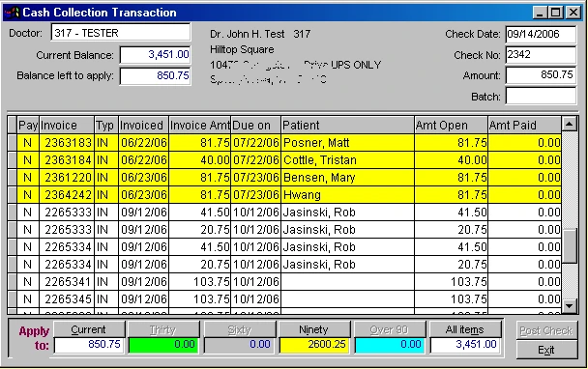This screenshot has height=369, width=588.
Task: Click the yellow Ninety amount box 2600.25
Action: click(x=314, y=345)
